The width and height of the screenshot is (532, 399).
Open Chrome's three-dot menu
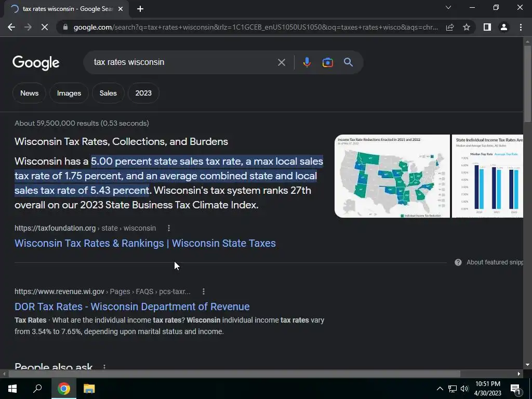pyautogui.click(x=521, y=27)
